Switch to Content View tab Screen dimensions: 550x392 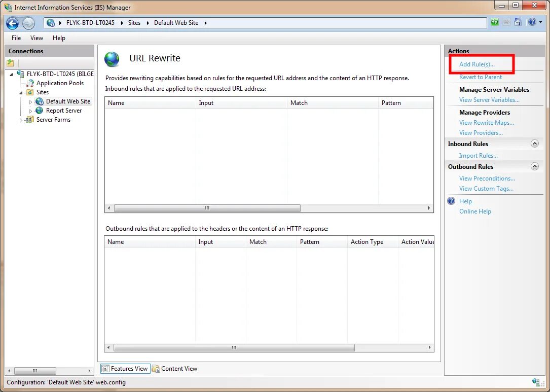point(175,369)
